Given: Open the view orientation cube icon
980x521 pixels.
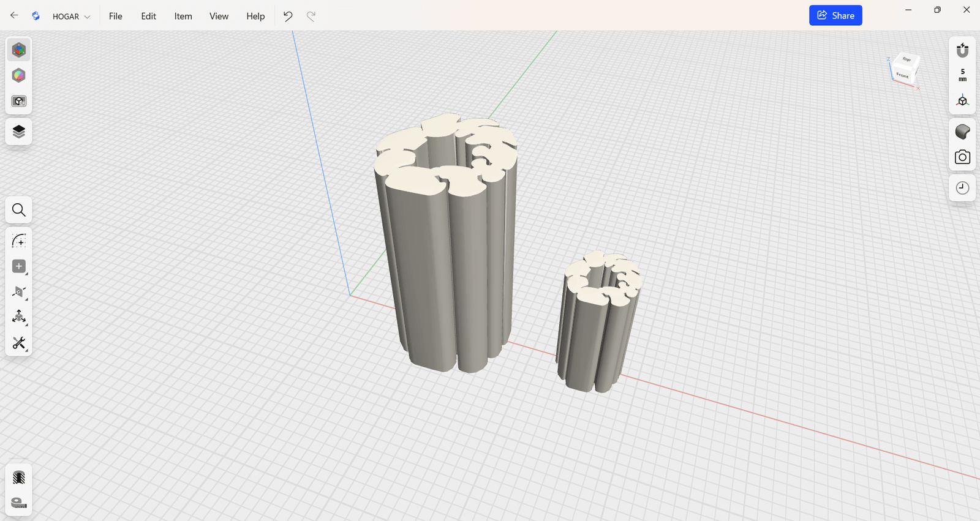Looking at the screenshot, I should click(962, 101).
